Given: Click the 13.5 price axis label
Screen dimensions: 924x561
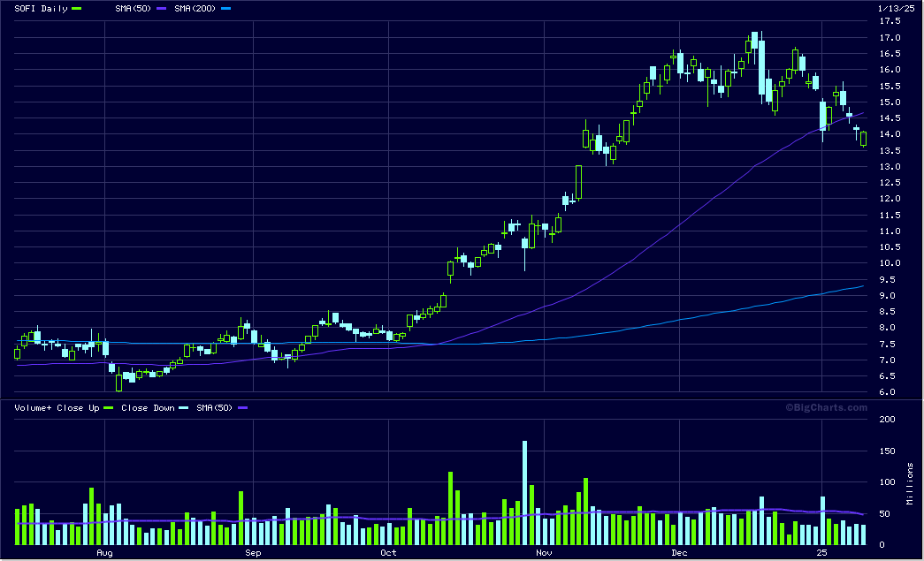Looking at the screenshot, I should [890, 151].
